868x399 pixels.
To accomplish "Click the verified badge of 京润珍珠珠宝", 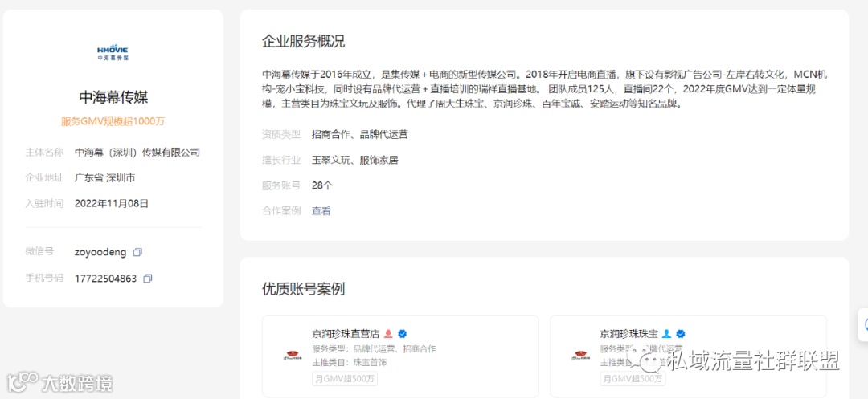I will tap(681, 333).
